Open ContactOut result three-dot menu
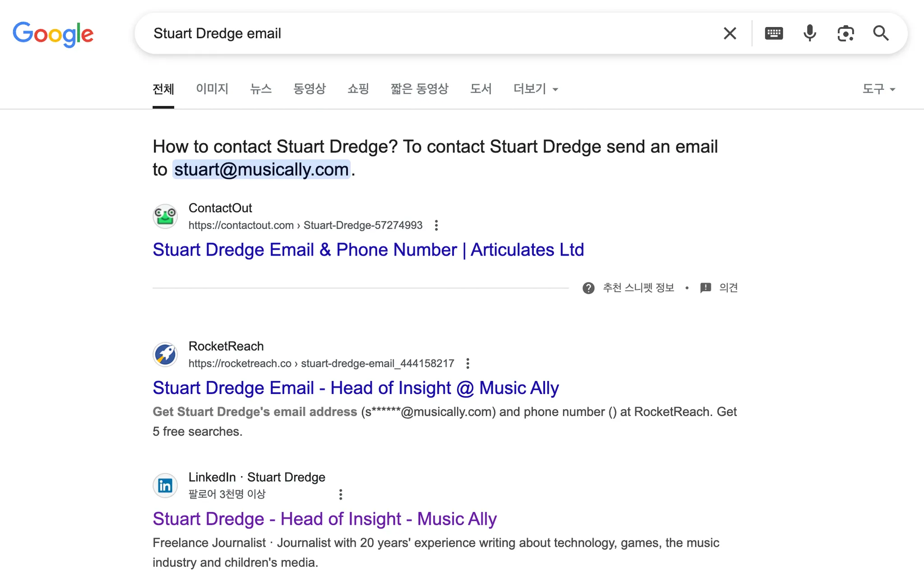 click(x=436, y=225)
